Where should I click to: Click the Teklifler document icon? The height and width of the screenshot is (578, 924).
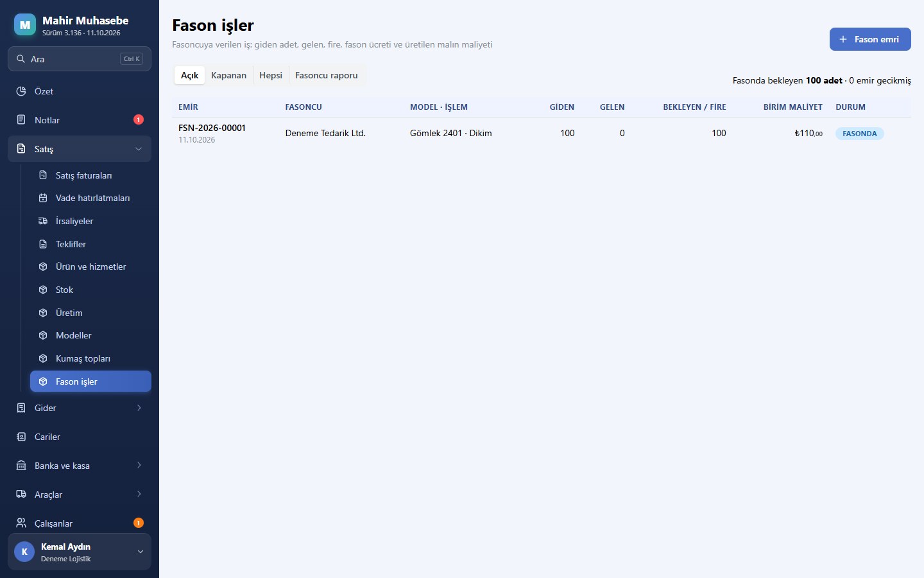point(43,244)
